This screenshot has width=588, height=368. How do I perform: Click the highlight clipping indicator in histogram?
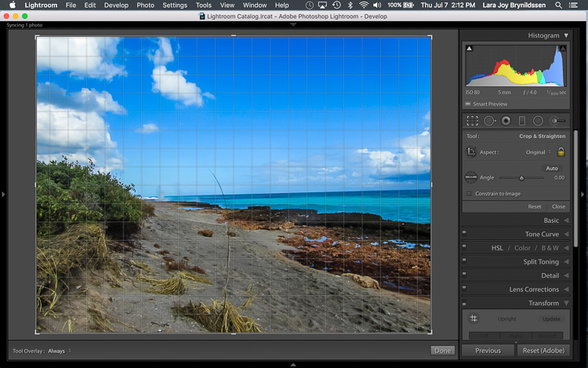point(563,49)
